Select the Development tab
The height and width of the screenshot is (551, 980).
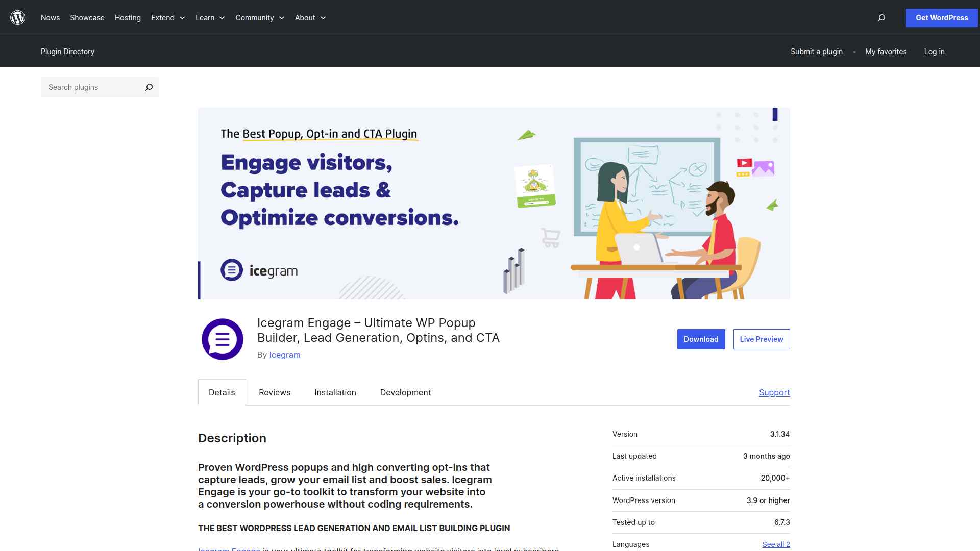[405, 392]
